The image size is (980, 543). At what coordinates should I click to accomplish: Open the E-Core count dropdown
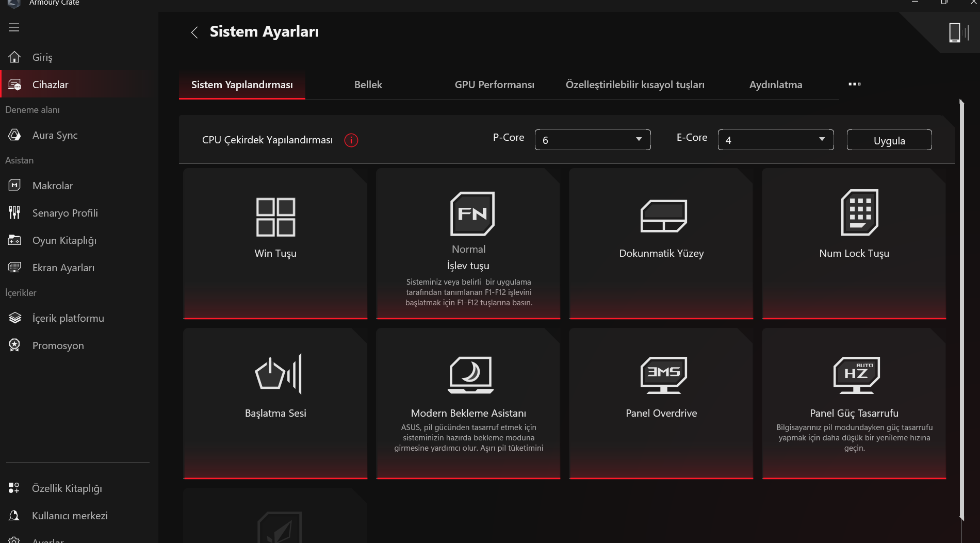(776, 140)
